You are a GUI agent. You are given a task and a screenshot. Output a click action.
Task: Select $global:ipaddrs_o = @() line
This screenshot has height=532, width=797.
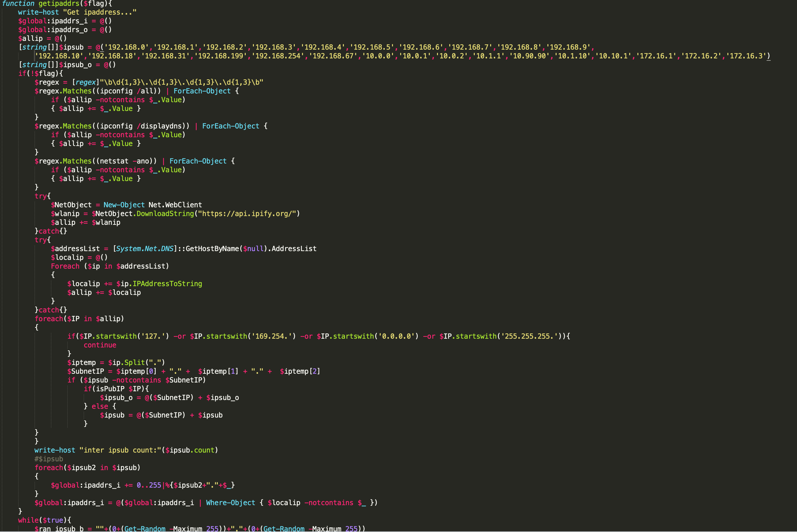[65, 30]
